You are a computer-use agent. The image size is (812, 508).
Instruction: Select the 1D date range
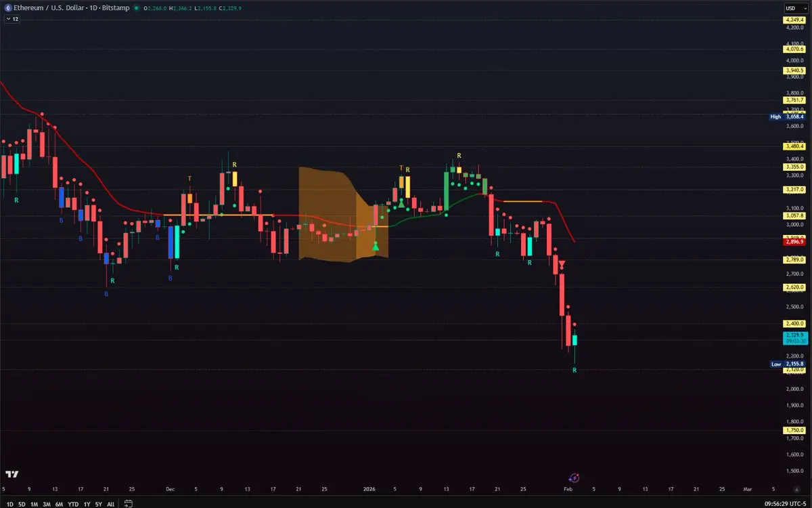(9, 504)
